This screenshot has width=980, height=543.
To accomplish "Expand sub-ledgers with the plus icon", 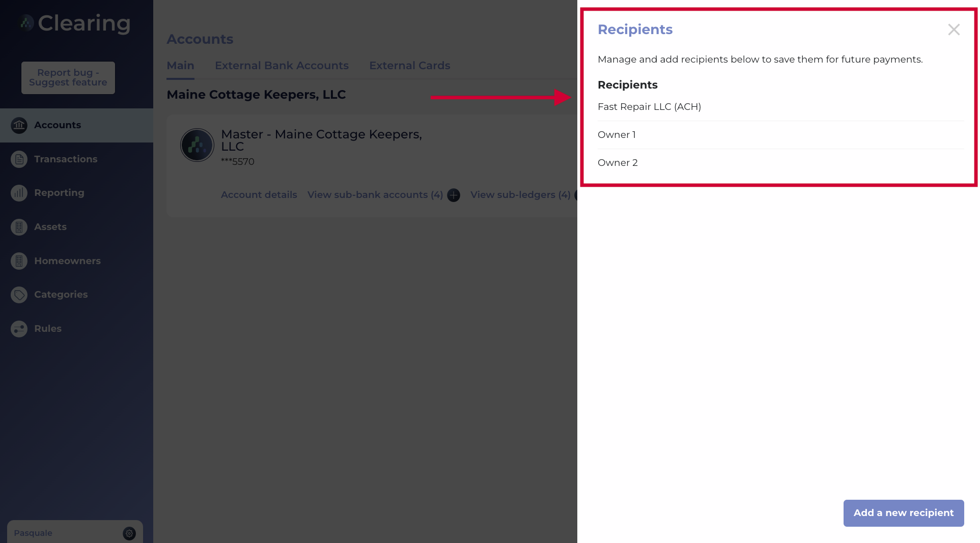I will (578, 195).
